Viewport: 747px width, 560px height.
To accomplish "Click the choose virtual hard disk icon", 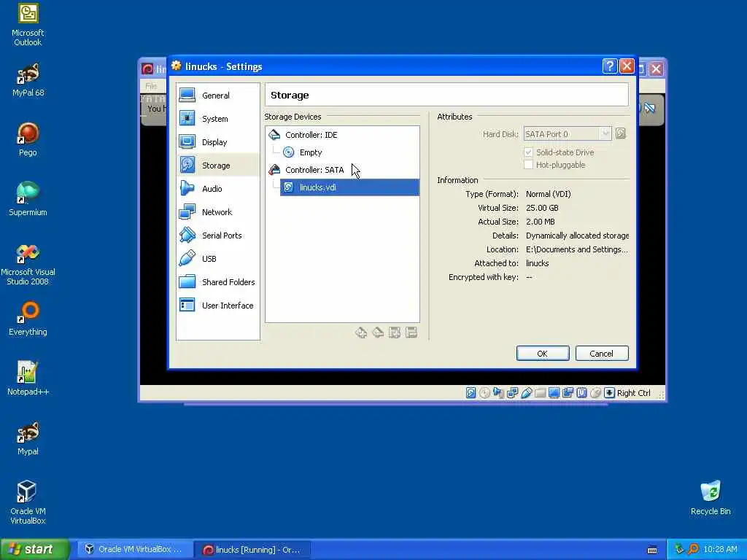I will point(620,134).
